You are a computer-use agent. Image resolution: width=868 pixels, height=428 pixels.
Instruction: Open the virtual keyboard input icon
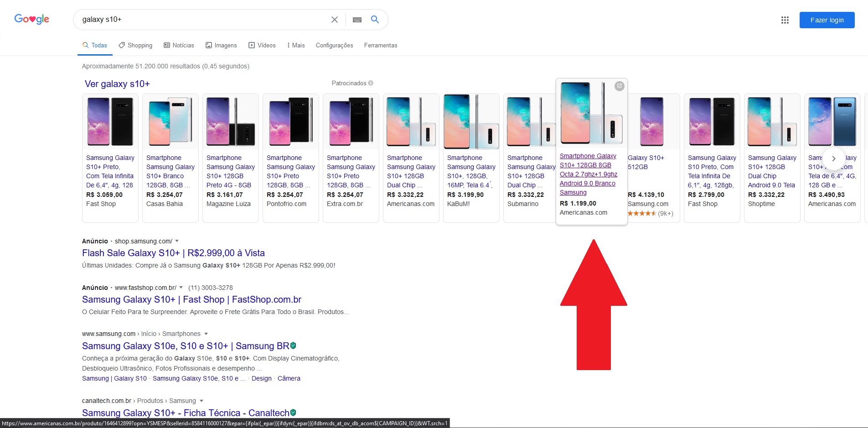pos(357,20)
